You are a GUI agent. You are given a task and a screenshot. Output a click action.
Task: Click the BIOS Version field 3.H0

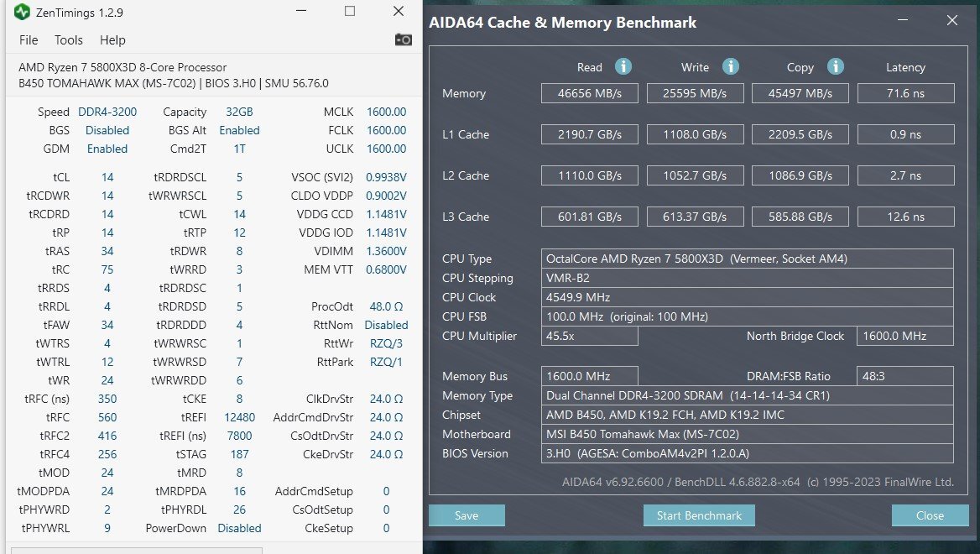pos(748,453)
